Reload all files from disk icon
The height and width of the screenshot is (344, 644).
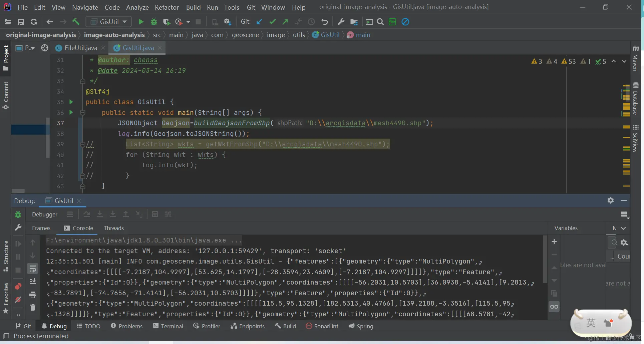click(34, 22)
